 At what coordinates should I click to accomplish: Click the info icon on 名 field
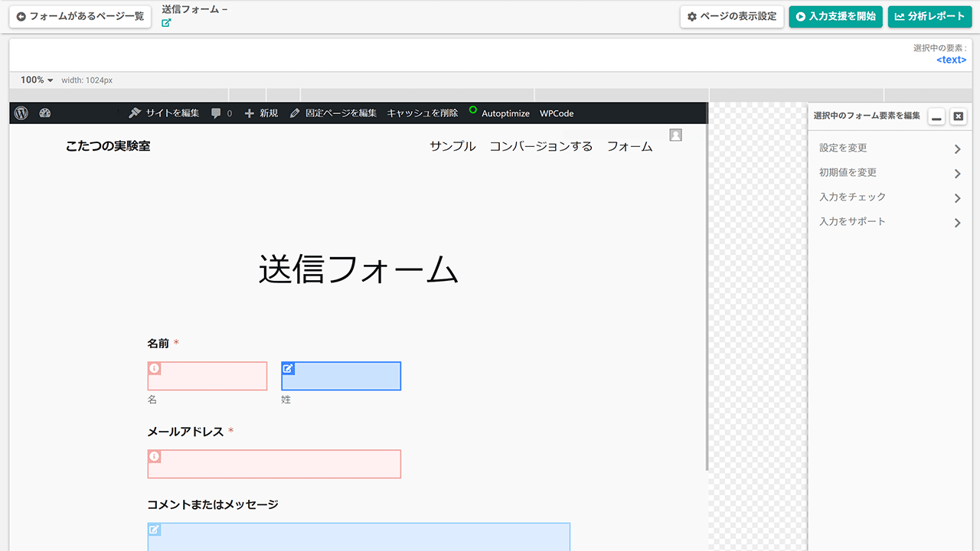coord(155,368)
